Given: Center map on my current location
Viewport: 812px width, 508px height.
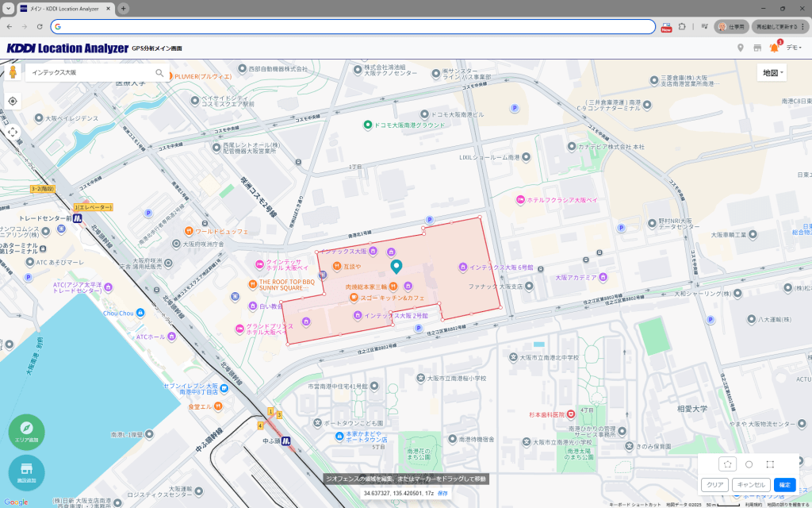Looking at the screenshot, I should pos(13,102).
